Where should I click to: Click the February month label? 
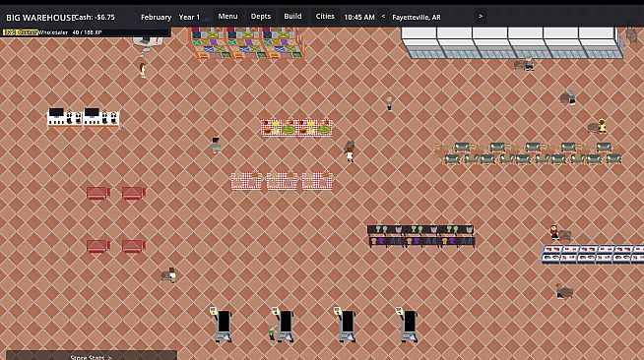pyautogui.click(x=156, y=18)
